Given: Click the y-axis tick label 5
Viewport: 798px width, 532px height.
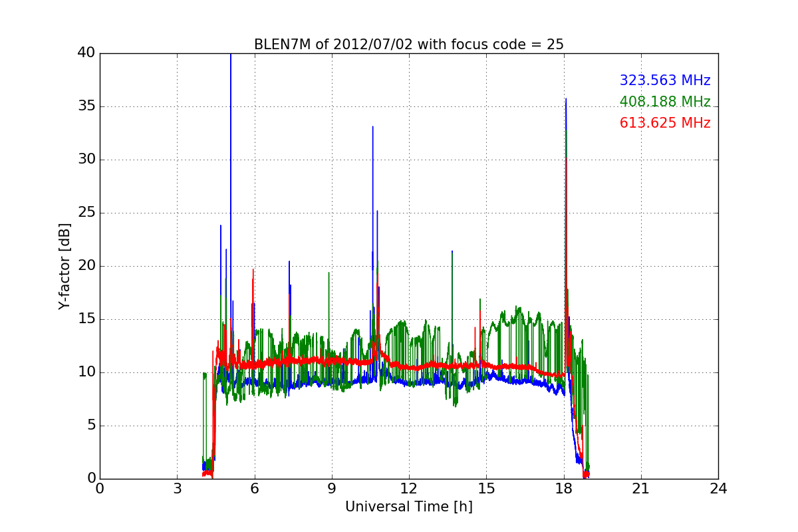Looking at the screenshot, I should click(x=90, y=426).
